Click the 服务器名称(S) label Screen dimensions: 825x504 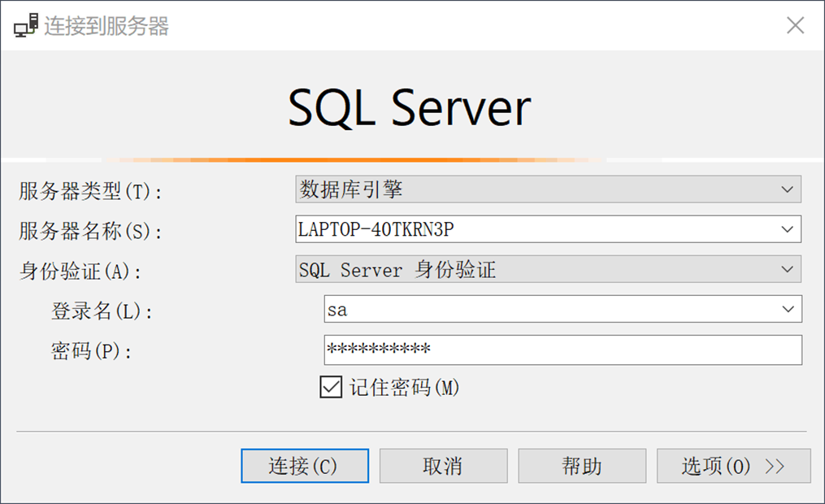(x=90, y=231)
